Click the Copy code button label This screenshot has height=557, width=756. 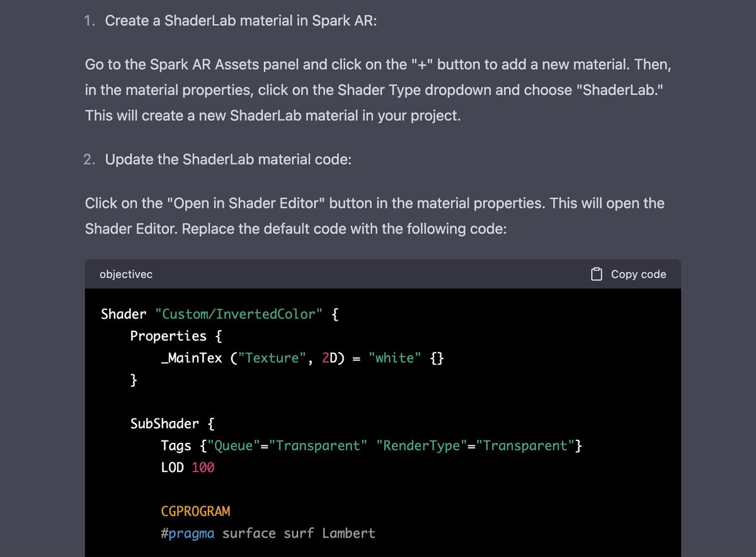pos(638,274)
